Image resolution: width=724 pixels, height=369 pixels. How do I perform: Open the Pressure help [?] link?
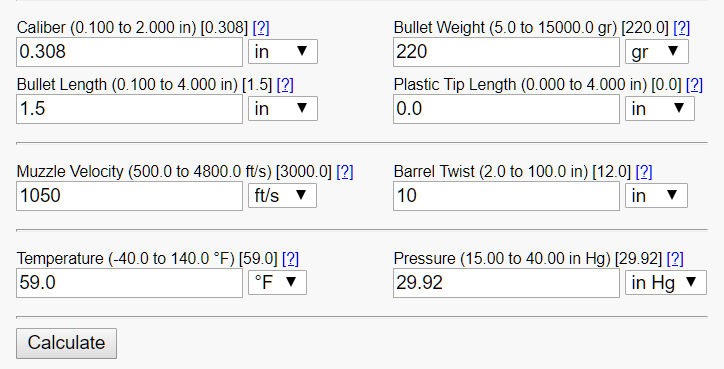tap(675, 259)
